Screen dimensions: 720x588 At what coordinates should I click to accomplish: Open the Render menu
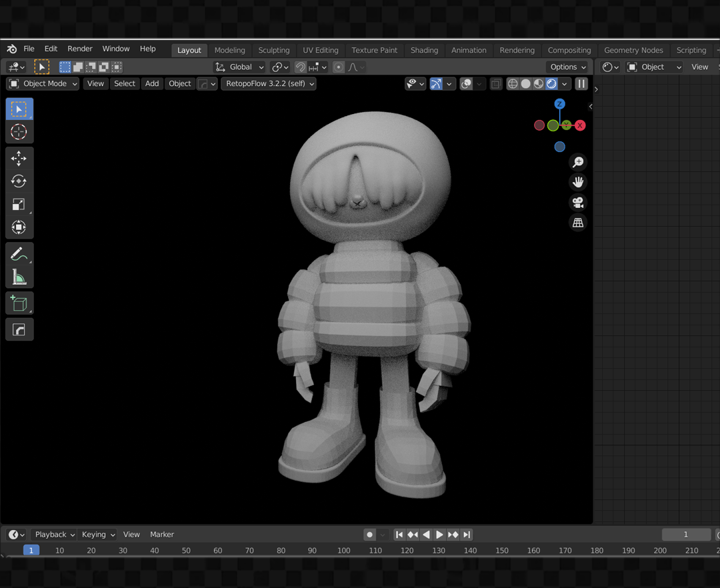[x=80, y=49]
